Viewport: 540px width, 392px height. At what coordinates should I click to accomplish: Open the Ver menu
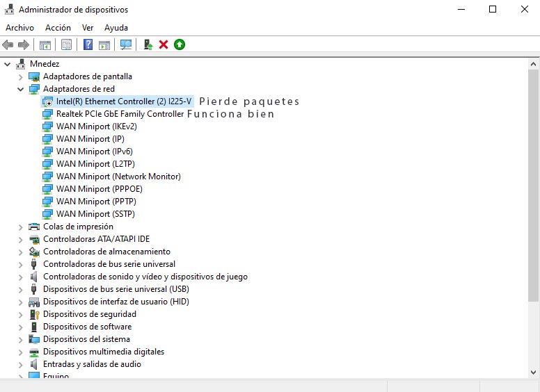click(88, 28)
